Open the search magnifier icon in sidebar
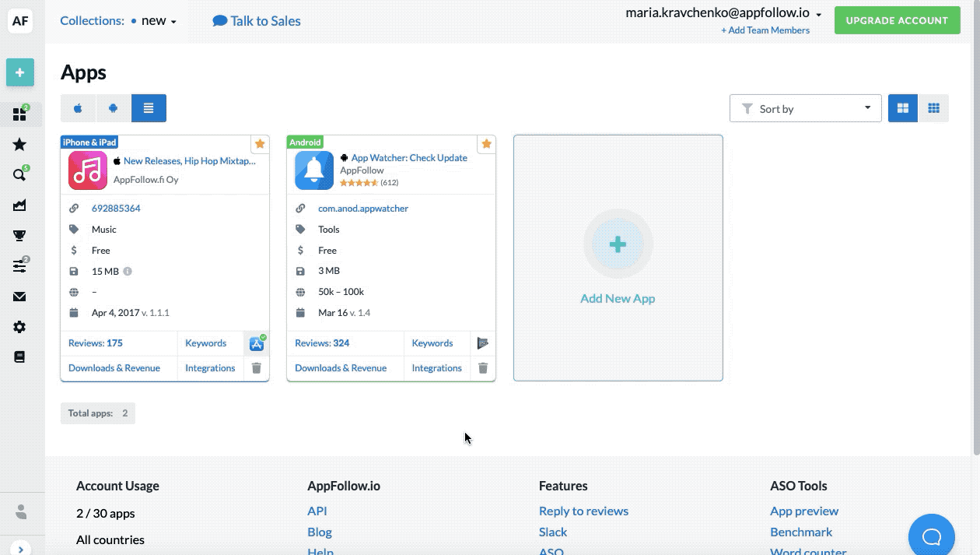 pyautogui.click(x=20, y=174)
